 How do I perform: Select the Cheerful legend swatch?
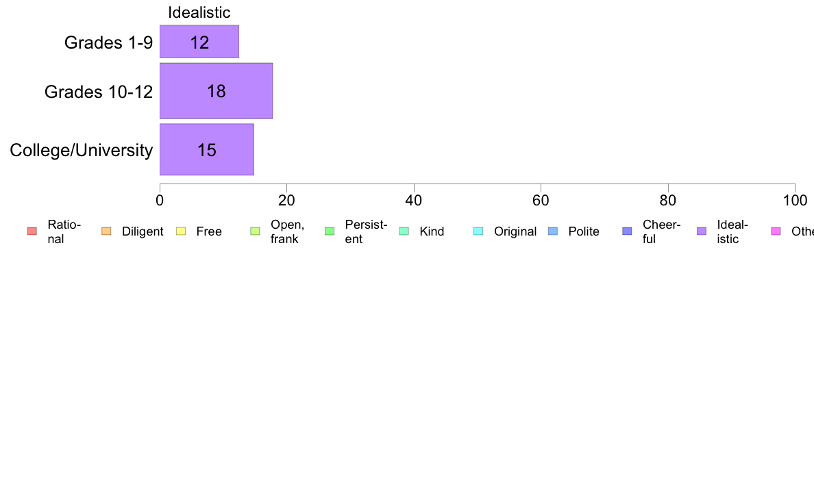(627, 231)
